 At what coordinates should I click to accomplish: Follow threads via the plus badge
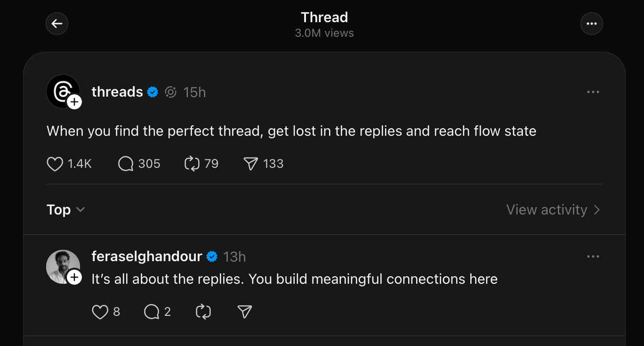(74, 102)
